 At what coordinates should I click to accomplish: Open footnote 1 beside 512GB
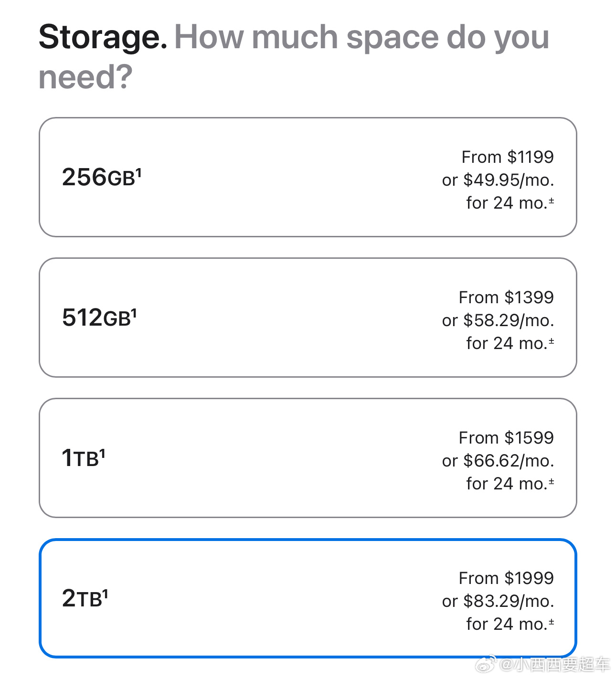(134, 313)
